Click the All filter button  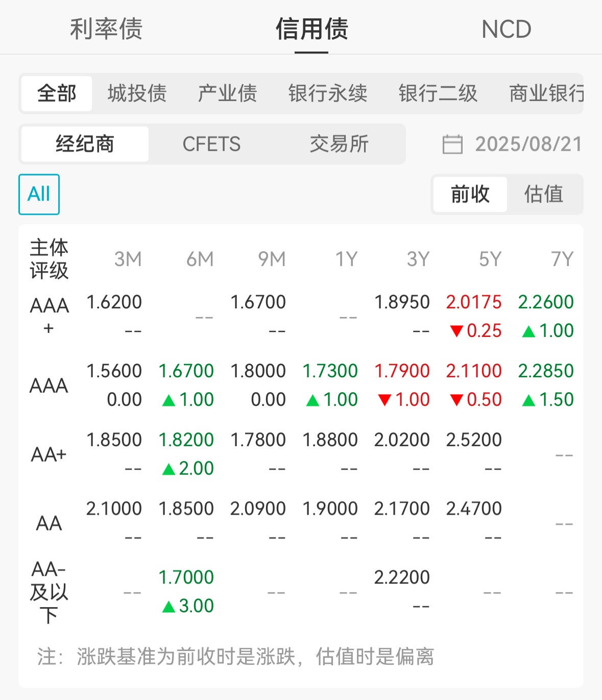[x=39, y=194]
